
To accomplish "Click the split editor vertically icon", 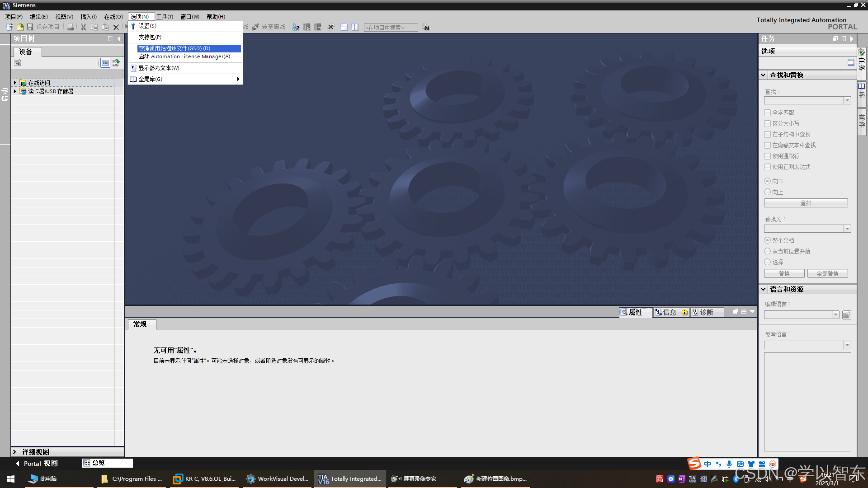I will point(355,27).
